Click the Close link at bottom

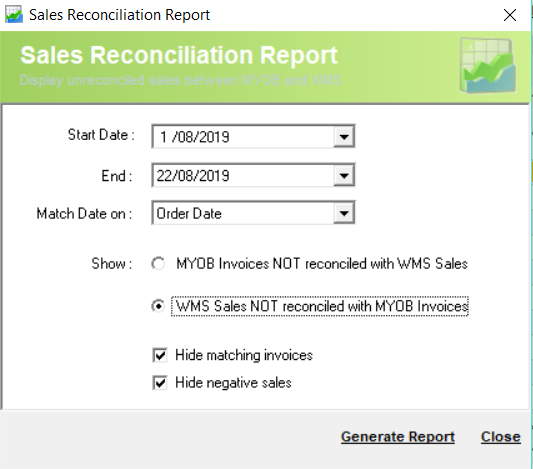coord(501,437)
